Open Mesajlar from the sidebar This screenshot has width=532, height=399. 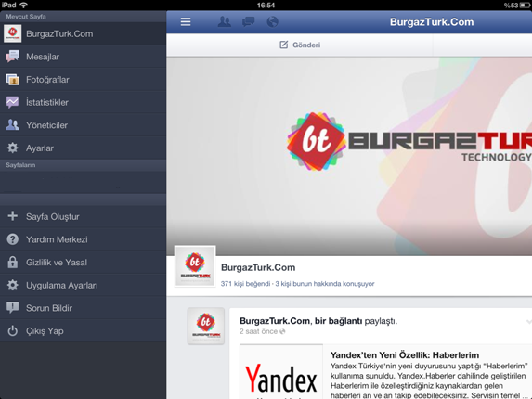[84, 57]
